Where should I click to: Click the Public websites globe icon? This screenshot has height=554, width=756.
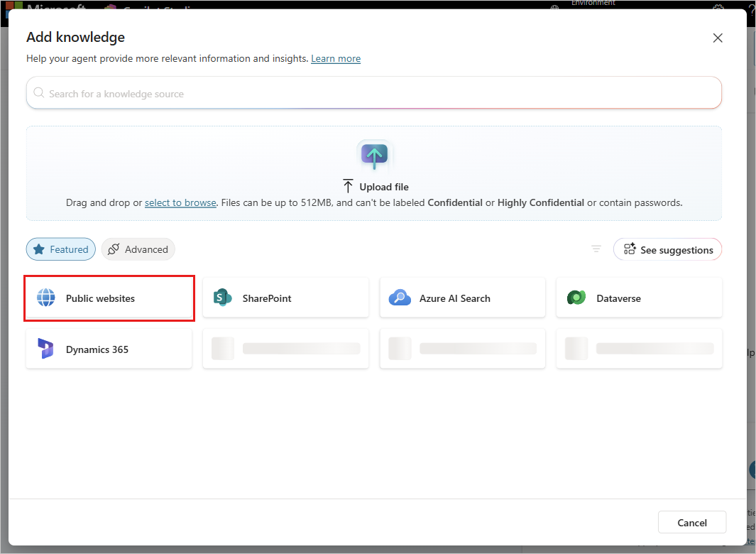pos(46,298)
